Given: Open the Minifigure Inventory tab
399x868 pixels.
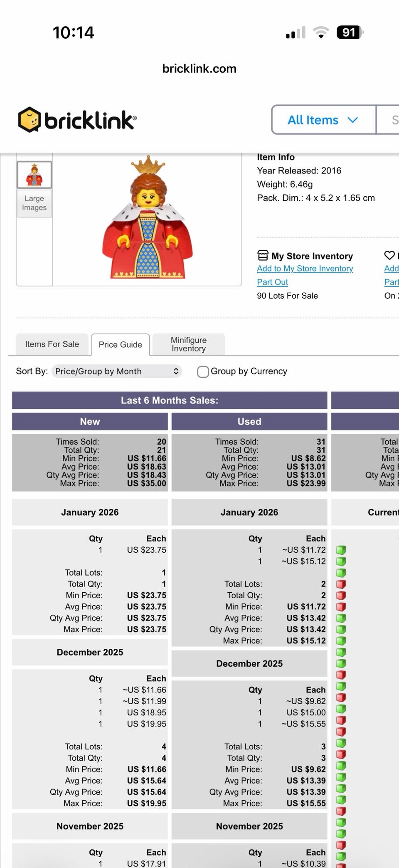Looking at the screenshot, I should pyautogui.click(x=189, y=344).
